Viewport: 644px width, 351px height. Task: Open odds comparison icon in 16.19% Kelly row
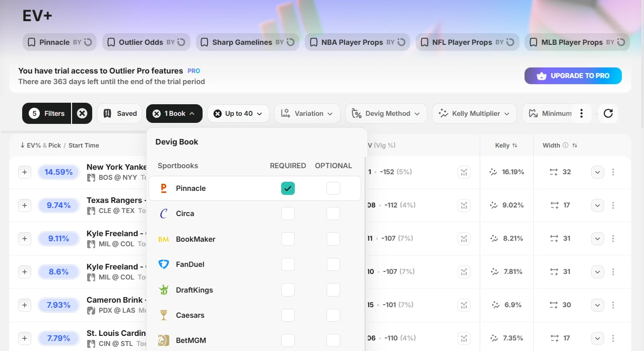[464, 172]
